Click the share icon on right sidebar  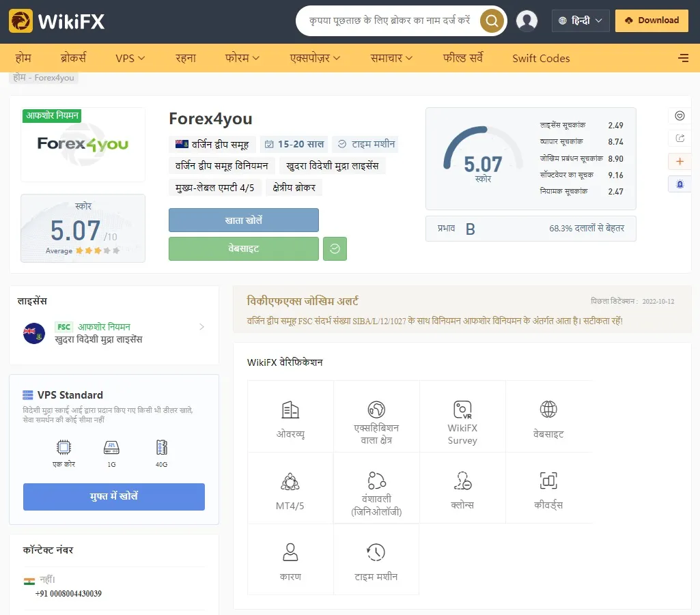(x=680, y=139)
